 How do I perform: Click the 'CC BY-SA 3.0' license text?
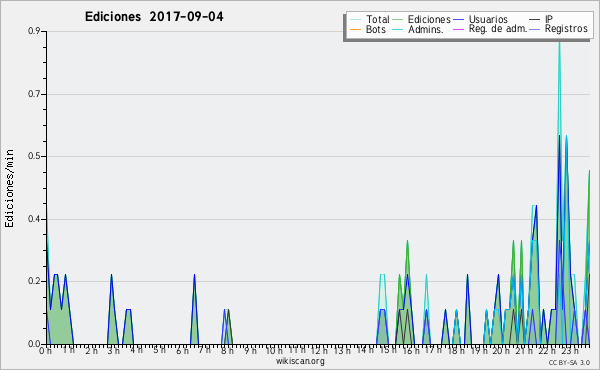point(569,362)
